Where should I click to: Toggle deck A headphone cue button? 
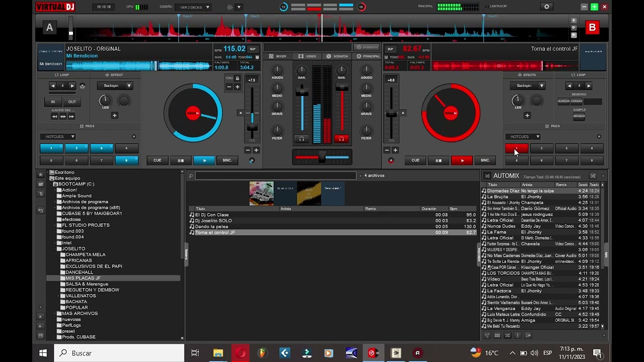click(x=302, y=139)
